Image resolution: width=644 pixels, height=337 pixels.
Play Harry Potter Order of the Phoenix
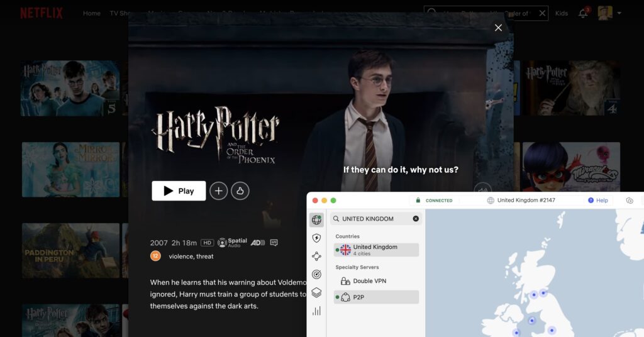pyautogui.click(x=179, y=191)
